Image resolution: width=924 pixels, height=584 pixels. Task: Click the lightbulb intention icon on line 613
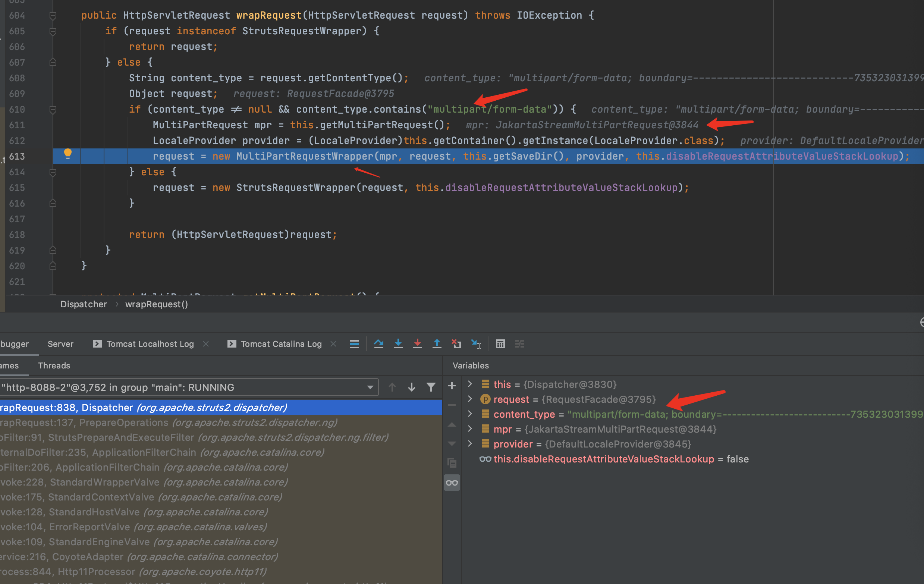(x=67, y=154)
